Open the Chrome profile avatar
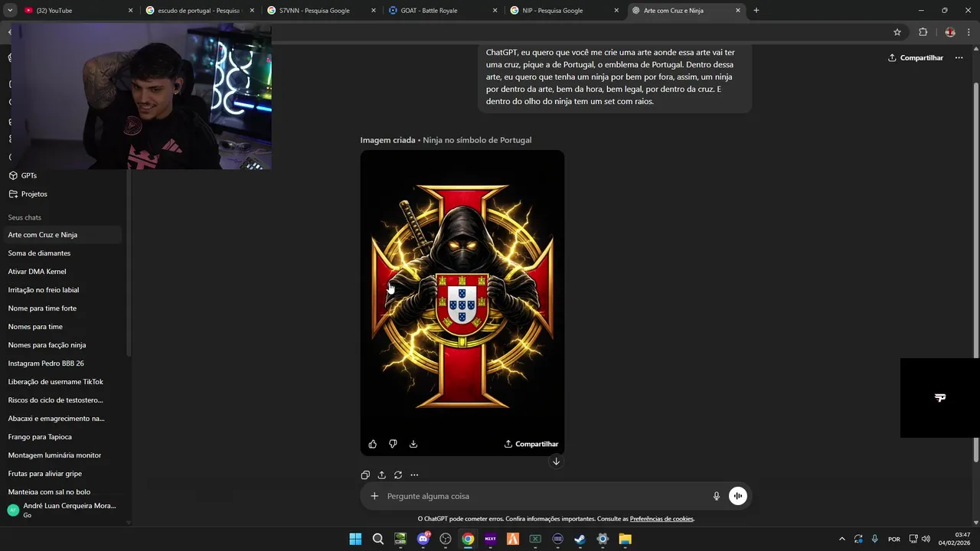The image size is (980, 551). [x=950, y=32]
